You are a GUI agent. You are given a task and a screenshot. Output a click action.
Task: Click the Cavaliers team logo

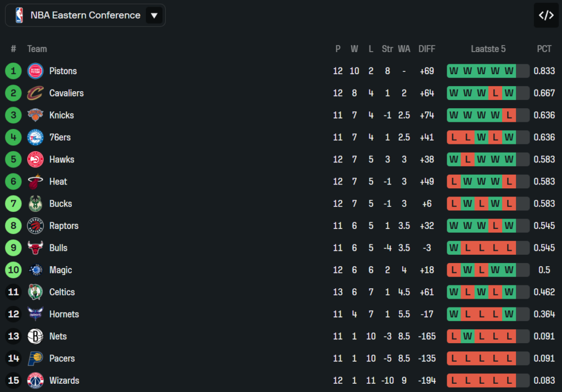(x=35, y=93)
